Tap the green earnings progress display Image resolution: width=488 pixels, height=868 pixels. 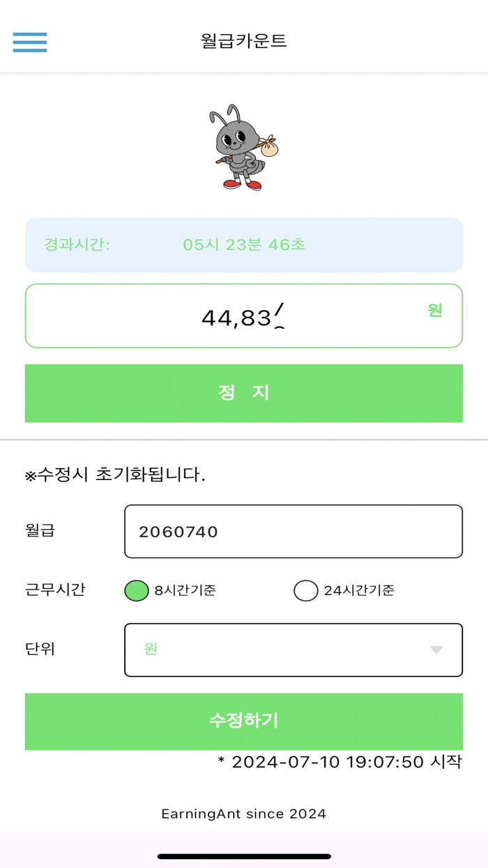(x=244, y=393)
